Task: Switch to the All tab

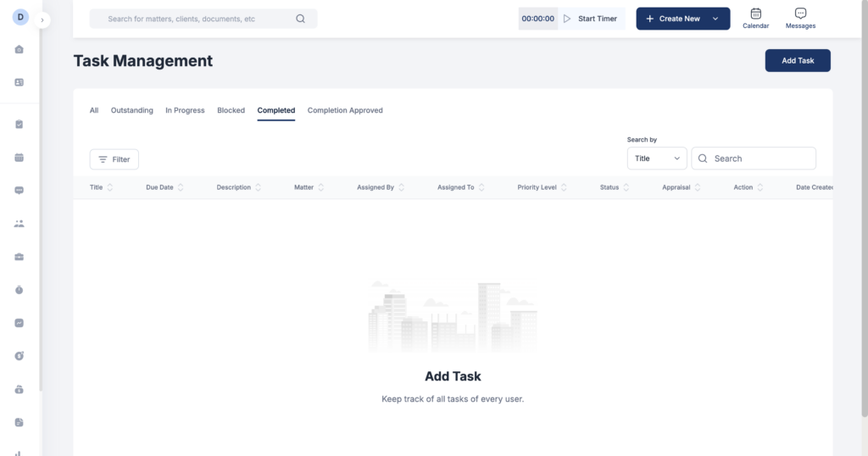Action: (x=94, y=110)
